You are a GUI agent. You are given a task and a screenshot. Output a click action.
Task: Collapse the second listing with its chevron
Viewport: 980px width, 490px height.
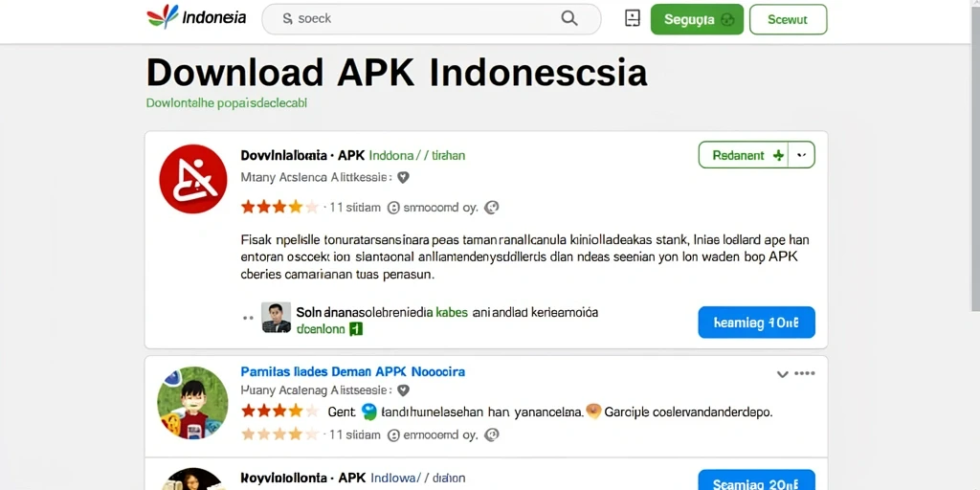point(782,374)
